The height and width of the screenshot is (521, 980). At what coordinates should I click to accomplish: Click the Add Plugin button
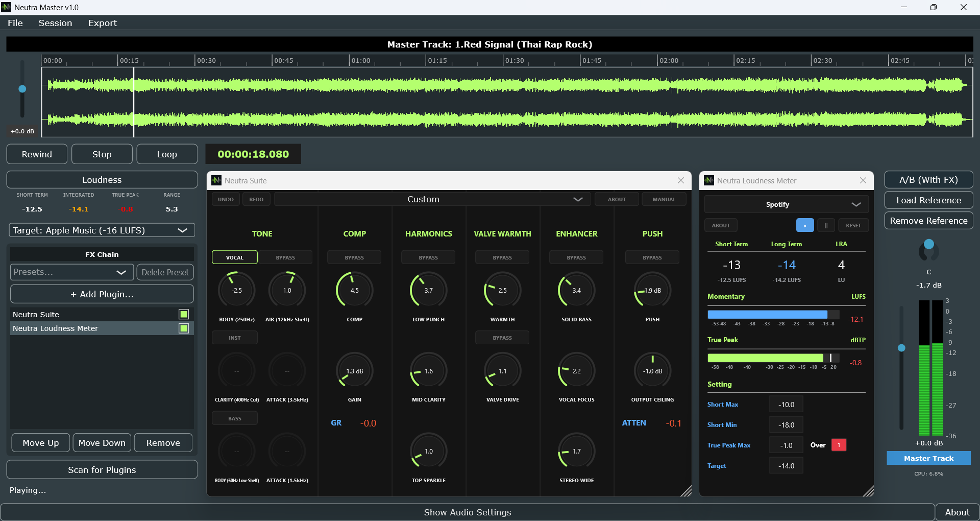coord(102,294)
